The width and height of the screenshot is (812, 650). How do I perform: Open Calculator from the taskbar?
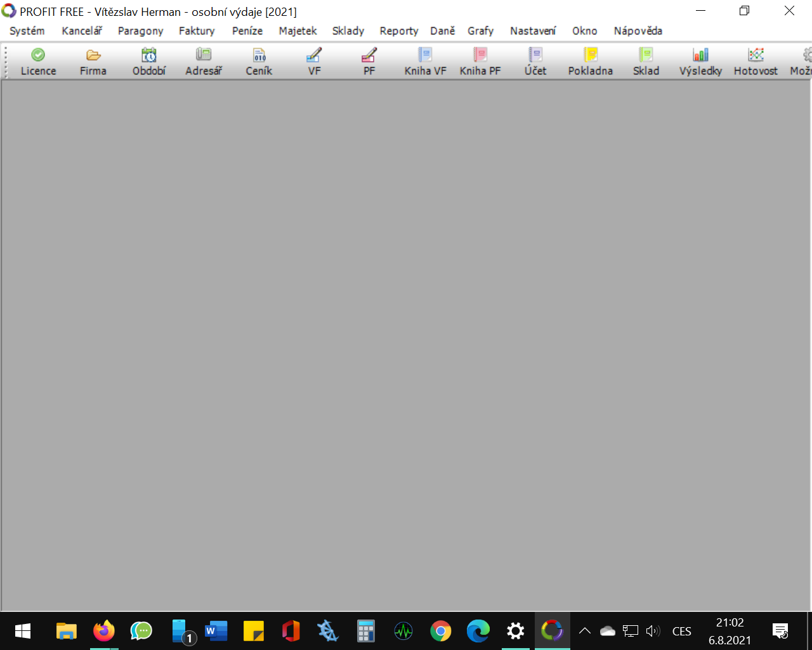tap(366, 631)
